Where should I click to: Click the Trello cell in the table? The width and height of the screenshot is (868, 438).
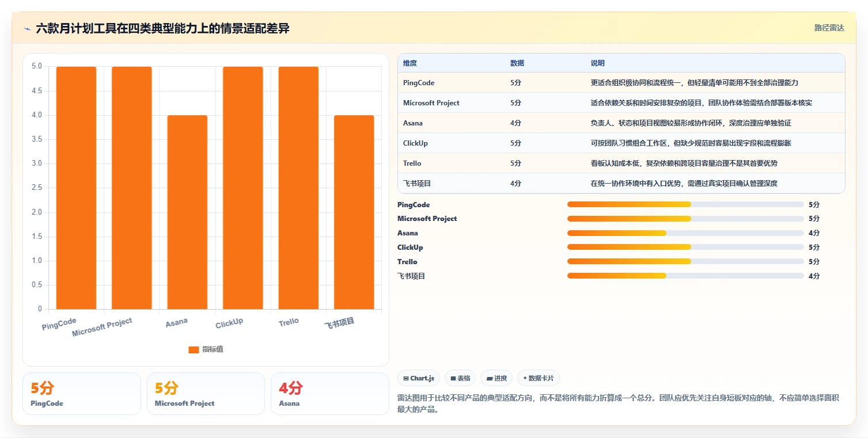point(412,163)
